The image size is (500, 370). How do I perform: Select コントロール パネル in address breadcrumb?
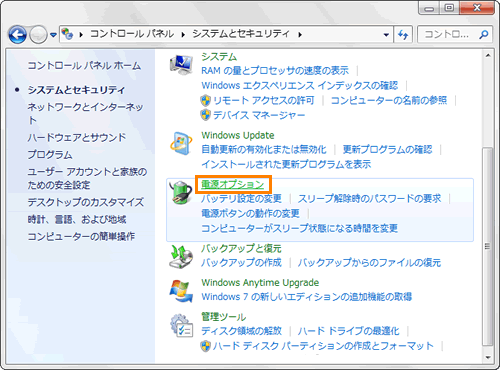click(132, 34)
